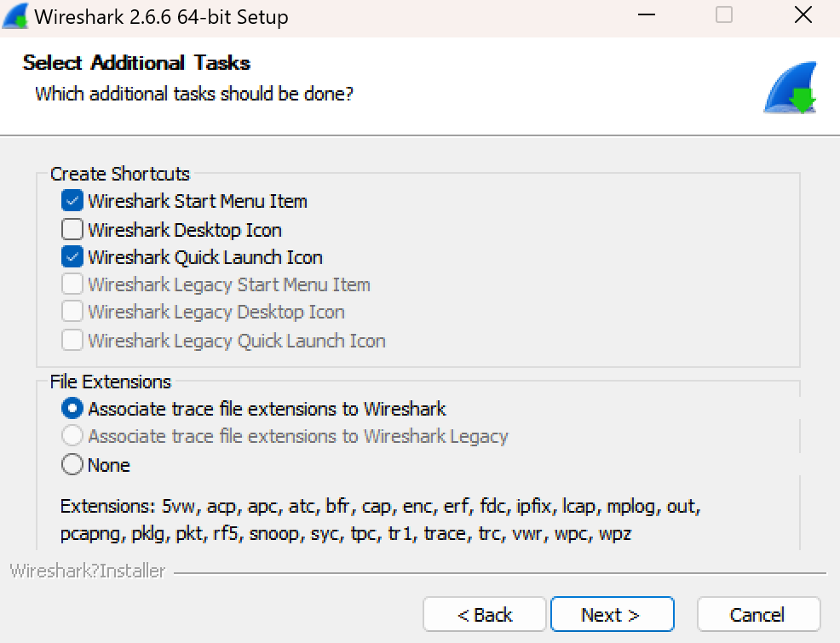Image resolution: width=840 pixels, height=643 pixels.
Task: Click the Wireshark Legacy Start Menu Item checkbox
Action: (72, 284)
